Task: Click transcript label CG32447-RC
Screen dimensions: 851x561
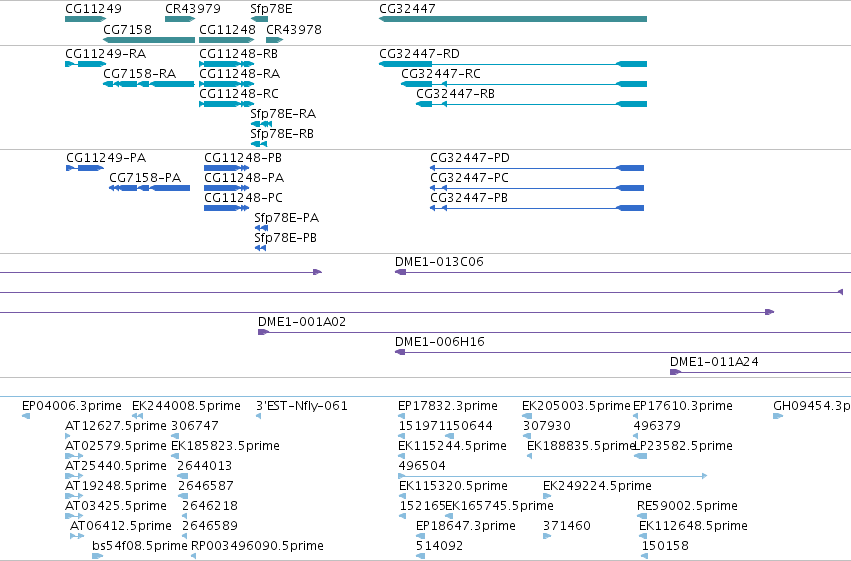Action: 441,73
